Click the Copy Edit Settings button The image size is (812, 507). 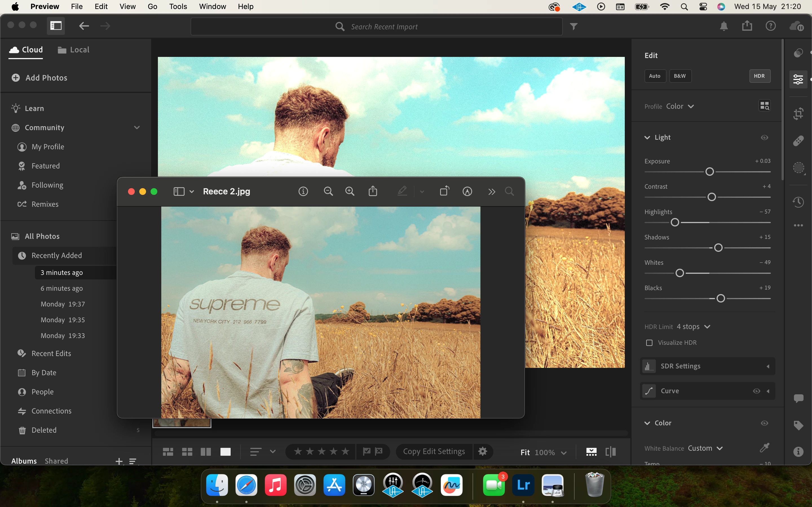(x=434, y=452)
